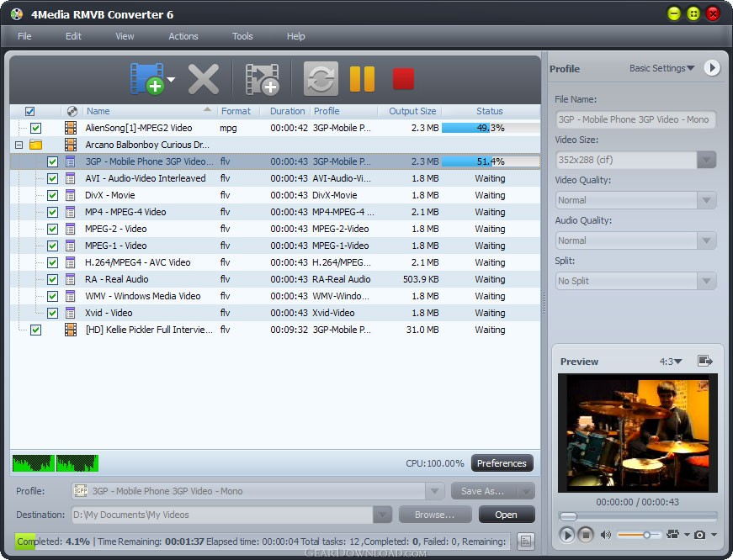Screen dimensions: 733x560
Task: Click the Add Profile filmstrip icon
Action: point(262,79)
